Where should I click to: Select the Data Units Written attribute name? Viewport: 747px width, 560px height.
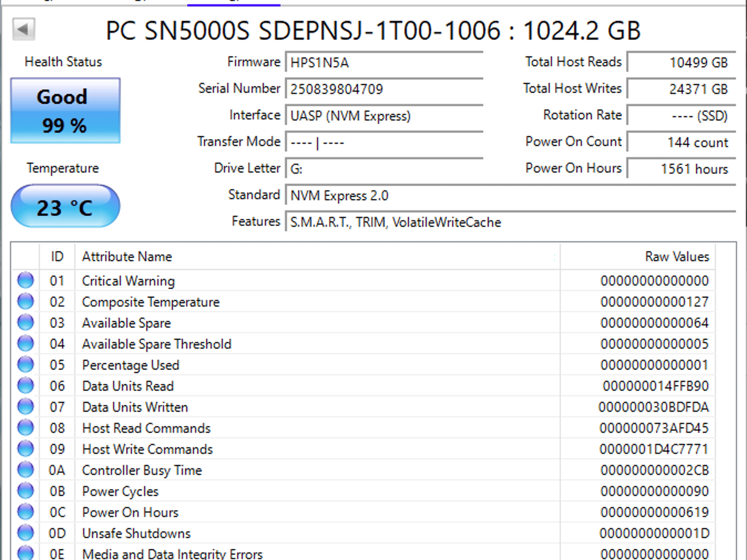coord(135,407)
